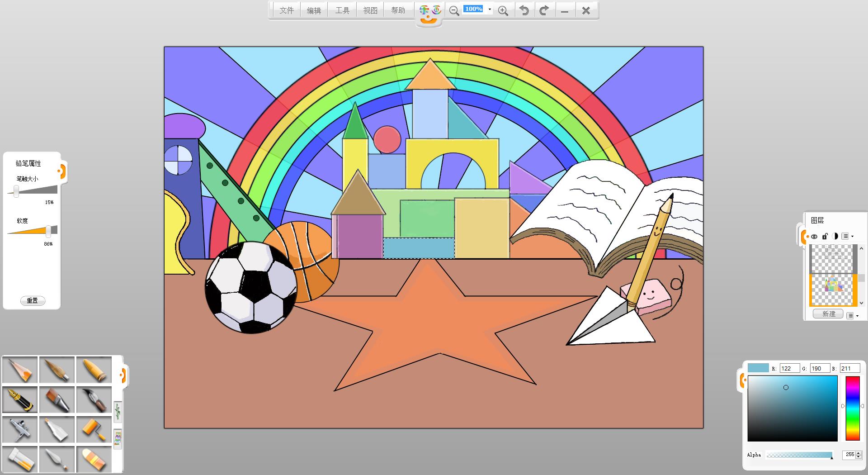This screenshot has width=868, height=475.
Task: Select the eraser tool
Action: pos(94,459)
